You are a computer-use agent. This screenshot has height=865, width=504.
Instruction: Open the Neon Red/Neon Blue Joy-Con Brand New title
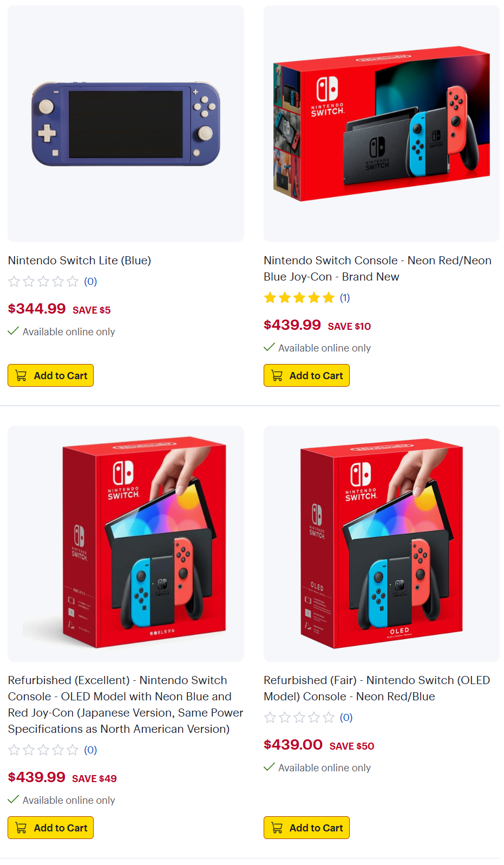point(378,269)
